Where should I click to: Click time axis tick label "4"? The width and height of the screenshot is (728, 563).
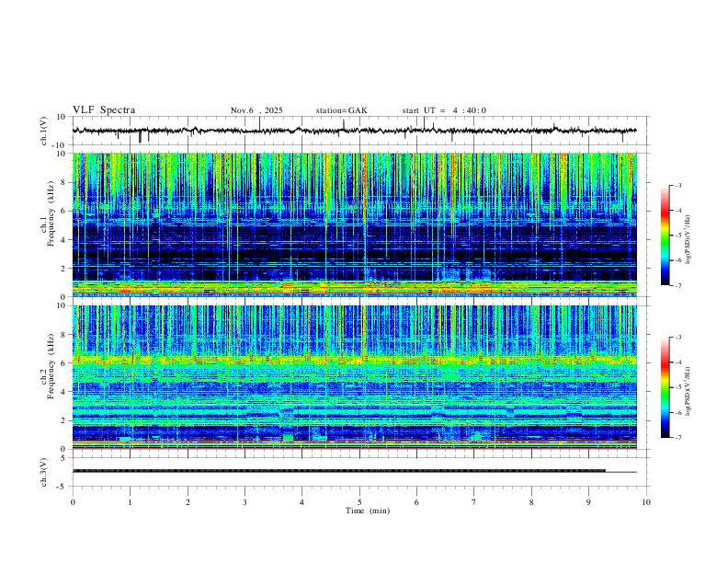[x=301, y=502]
